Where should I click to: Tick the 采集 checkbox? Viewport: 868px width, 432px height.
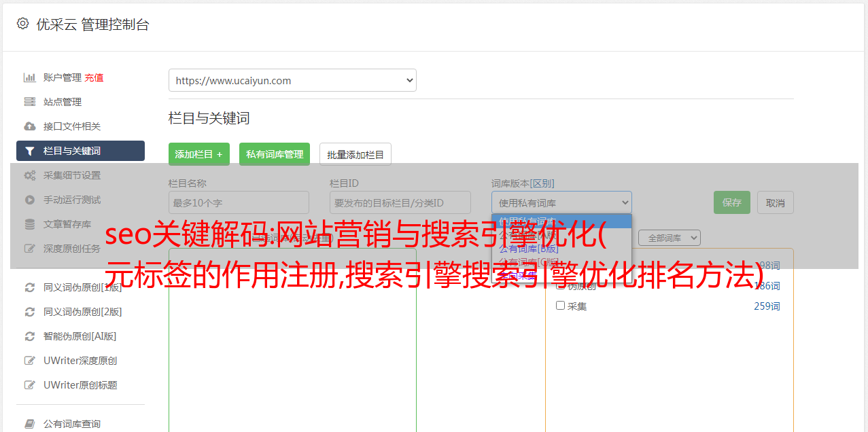coord(561,306)
